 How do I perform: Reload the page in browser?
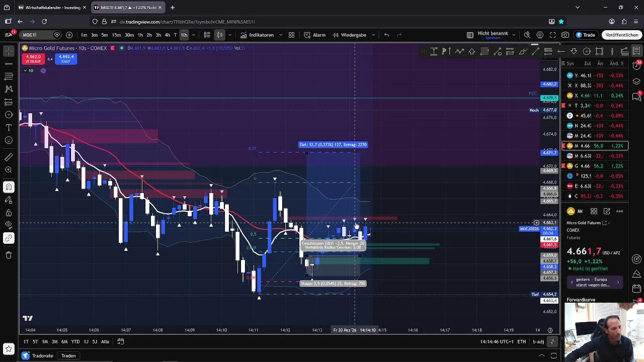pyautogui.click(x=44, y=22)
